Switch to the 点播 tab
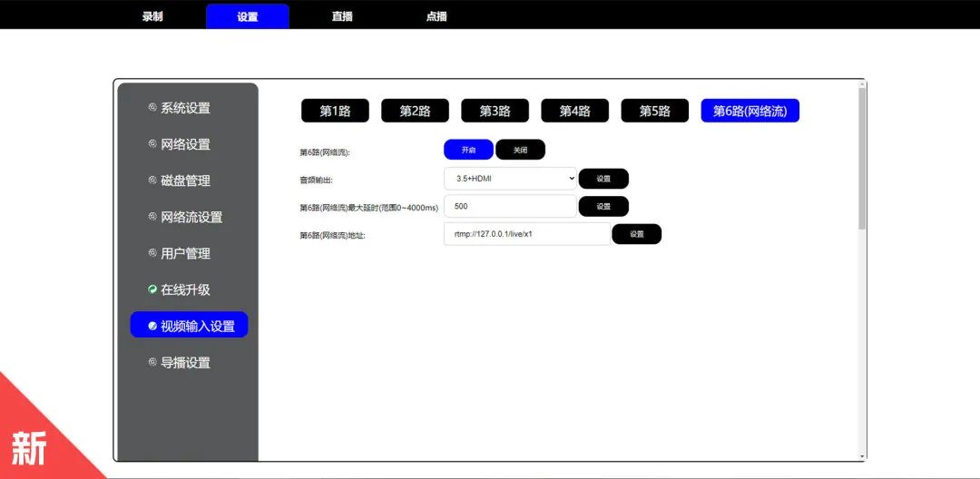 point(436,16)
